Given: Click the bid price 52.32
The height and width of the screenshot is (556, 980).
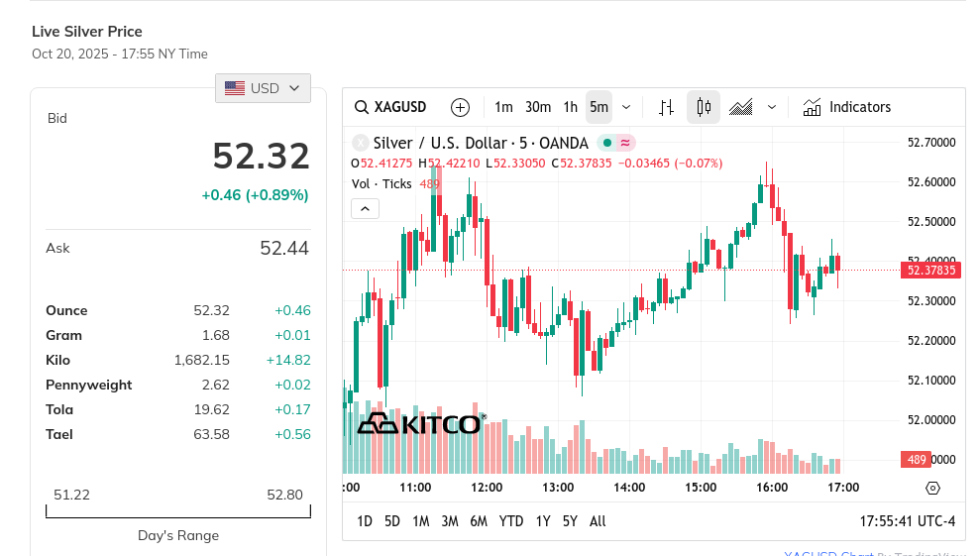Looking at the screenshot, I should (262, 156).
